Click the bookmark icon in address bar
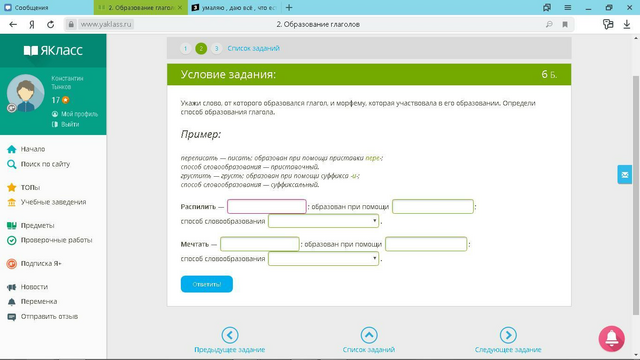This screenshot has height=360, width=640. (565, 24)
